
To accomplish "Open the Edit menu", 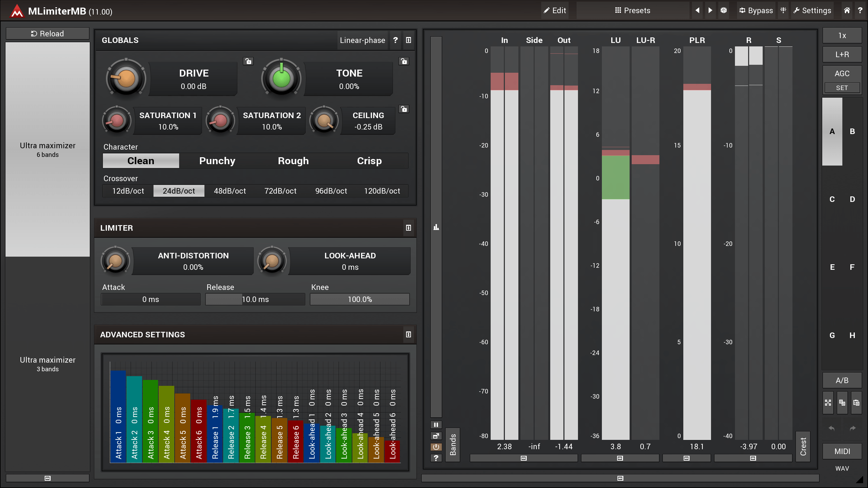I will coord(555,11).
